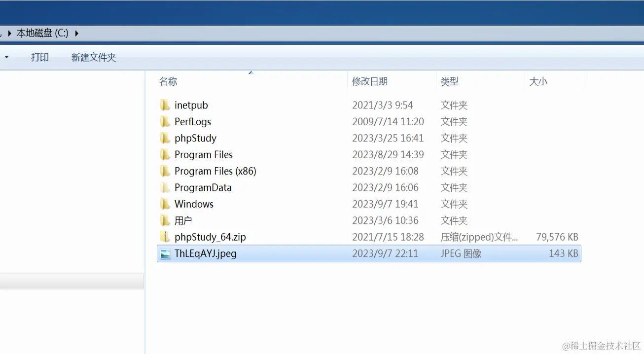Sort by the 类型 column header
Viewport: 644px width, 354px height.
[450, 81]
